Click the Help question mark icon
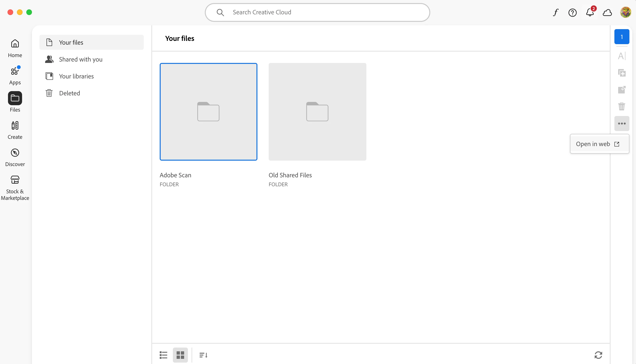This screenshot has width=636, height=364. 573,12
